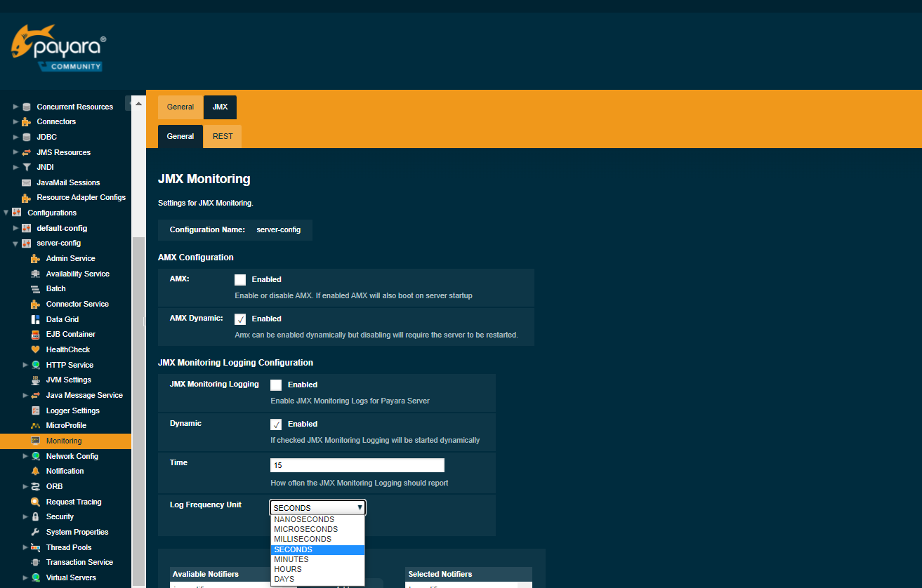The width and height of the screenshot is (922, 588).
Task: Uncheck the AMX Dynamic Enabled checkbox
Action: [x=240, y=319]
